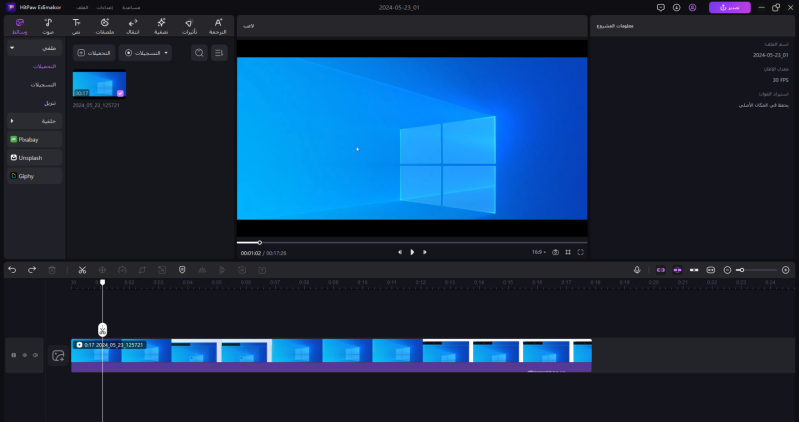Click the speed gauge icon
The image size is (799, 422).
click(x=122, y=270)
